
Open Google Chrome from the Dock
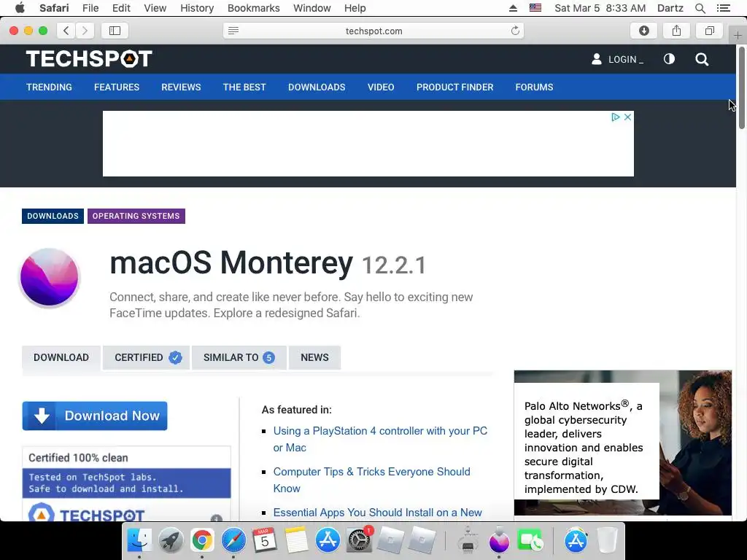pos(202,540)
